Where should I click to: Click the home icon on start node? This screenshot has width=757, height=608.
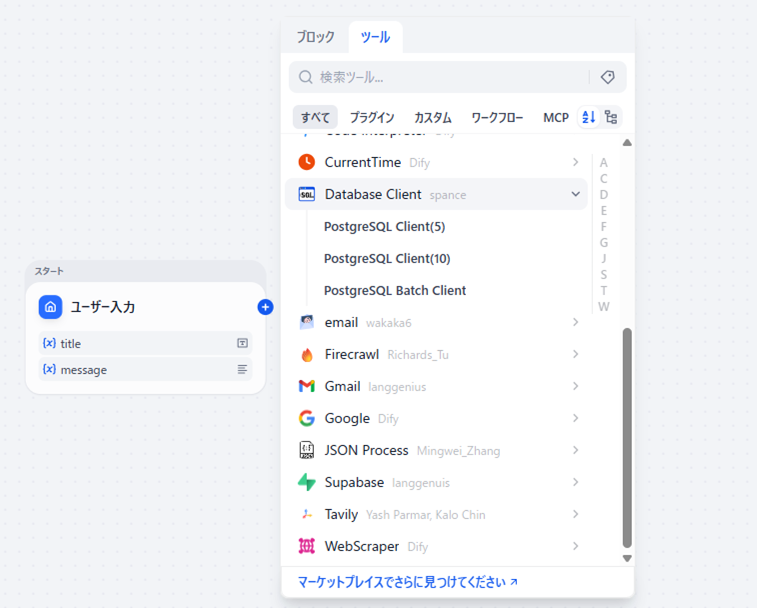(x=51, y=307)
